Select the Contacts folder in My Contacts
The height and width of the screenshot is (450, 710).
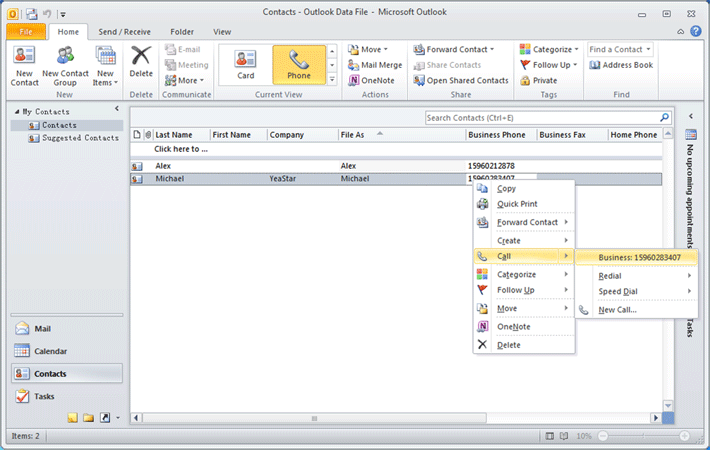67,125
